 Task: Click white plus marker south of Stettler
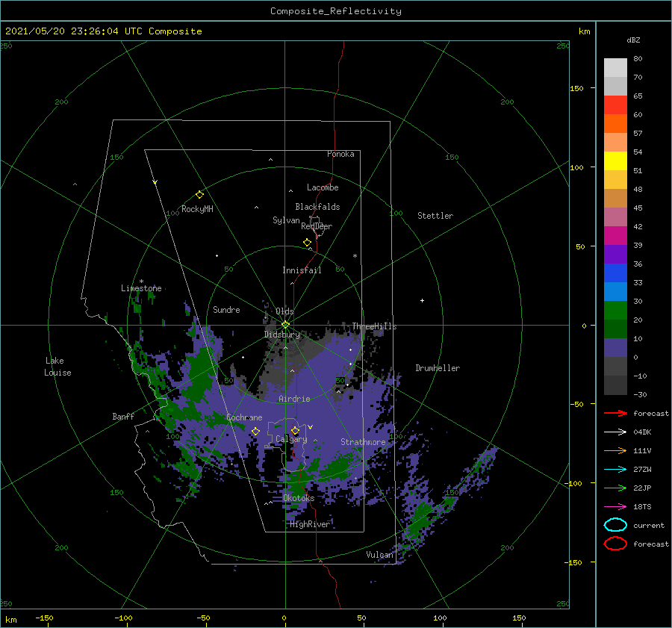pos(422,300)
